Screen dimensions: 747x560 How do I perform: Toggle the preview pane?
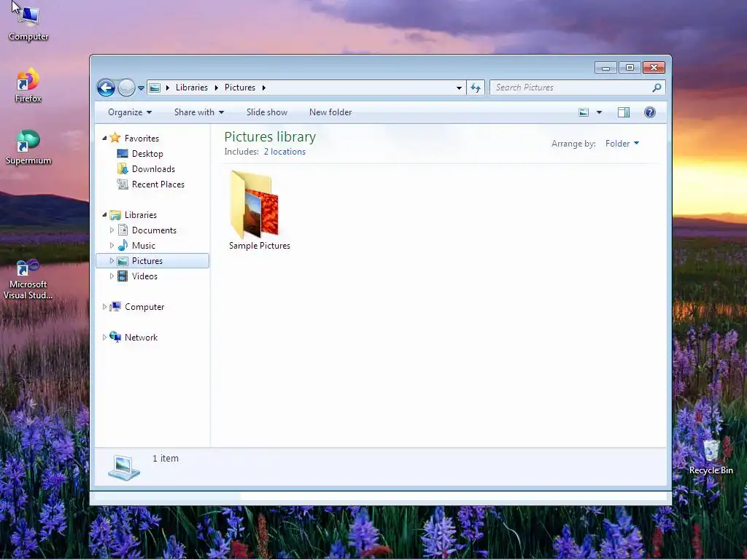(x=624, y=112)
